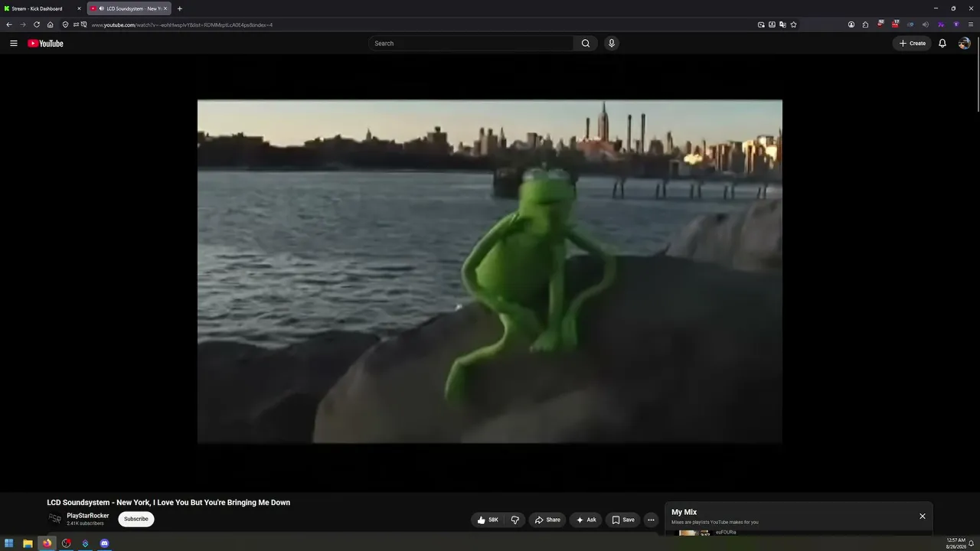Click the "2.41K subscribers" text
The width and height of the screenshot is (980, 551).
pos(85,523)
